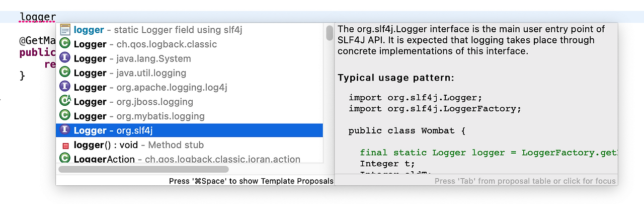Click the Template Proposals hint in status bar
Image resolution: width=644 pixels, height=204 pixels.
[x=251, y=181]
